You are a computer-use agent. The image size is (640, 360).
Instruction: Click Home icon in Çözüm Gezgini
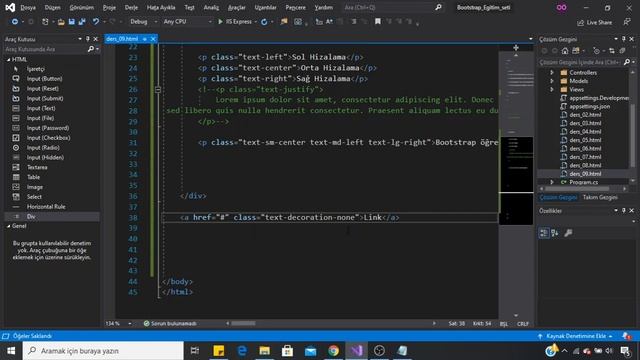(x=565, y=51)
